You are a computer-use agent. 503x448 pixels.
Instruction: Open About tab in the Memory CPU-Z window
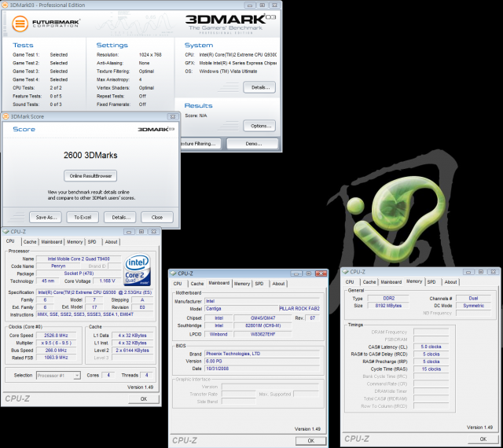(x=450, y=281)
